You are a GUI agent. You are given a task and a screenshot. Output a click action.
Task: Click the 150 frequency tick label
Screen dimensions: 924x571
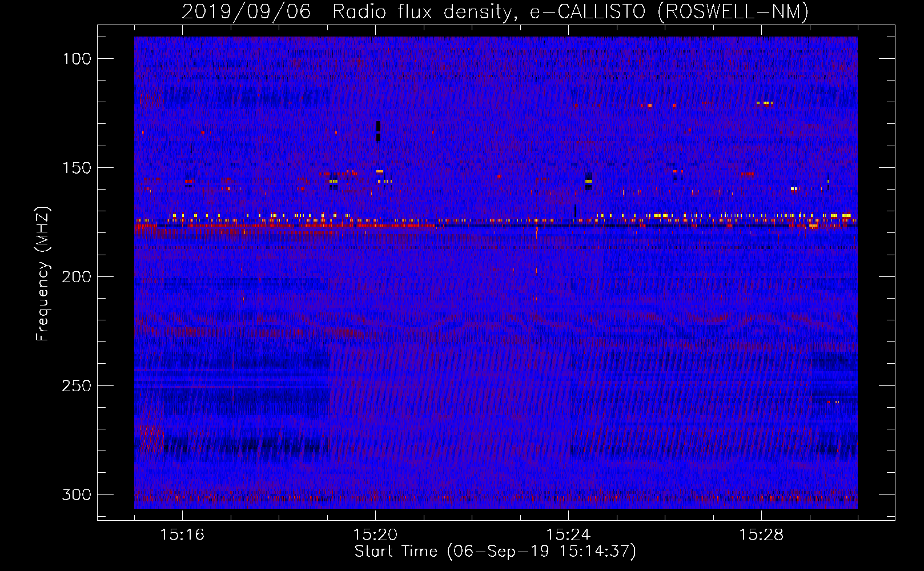click(77, 168)
